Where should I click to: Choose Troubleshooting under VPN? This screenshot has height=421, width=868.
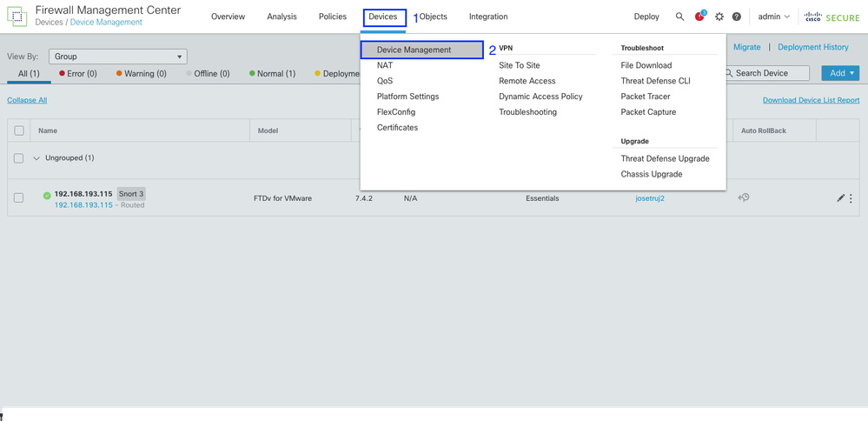point(527,112)
